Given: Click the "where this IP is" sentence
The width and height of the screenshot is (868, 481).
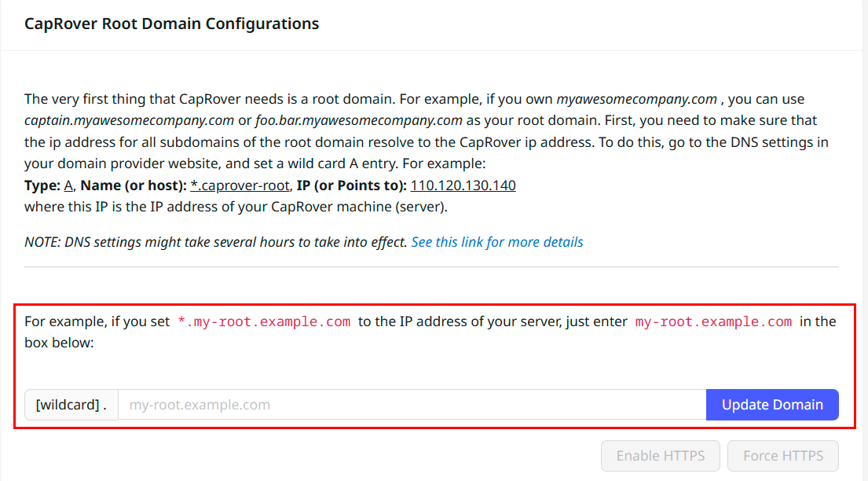Looking at the screenshot, I should [236, 207].
